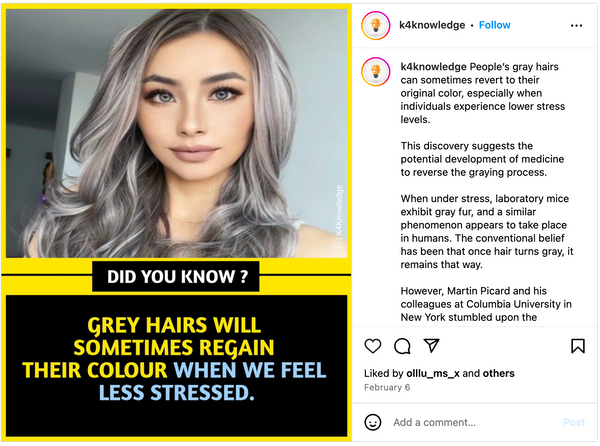Like the post with the heart icon
Viewport: 600px width, 446px height.
coord(372,346)
